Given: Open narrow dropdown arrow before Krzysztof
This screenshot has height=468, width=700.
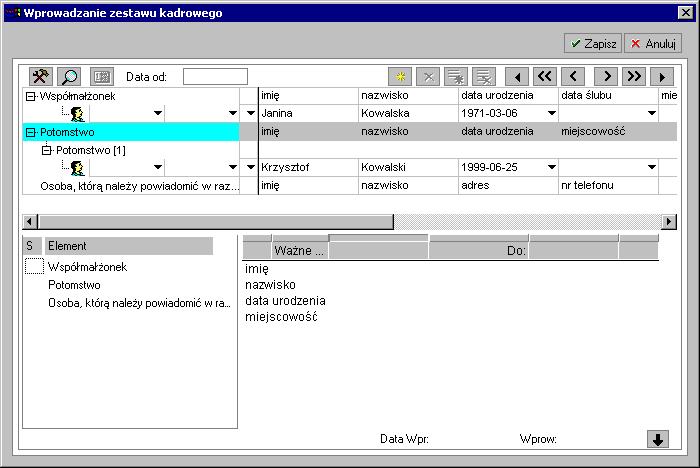Looking at the screenshot, I should point(251,167).
